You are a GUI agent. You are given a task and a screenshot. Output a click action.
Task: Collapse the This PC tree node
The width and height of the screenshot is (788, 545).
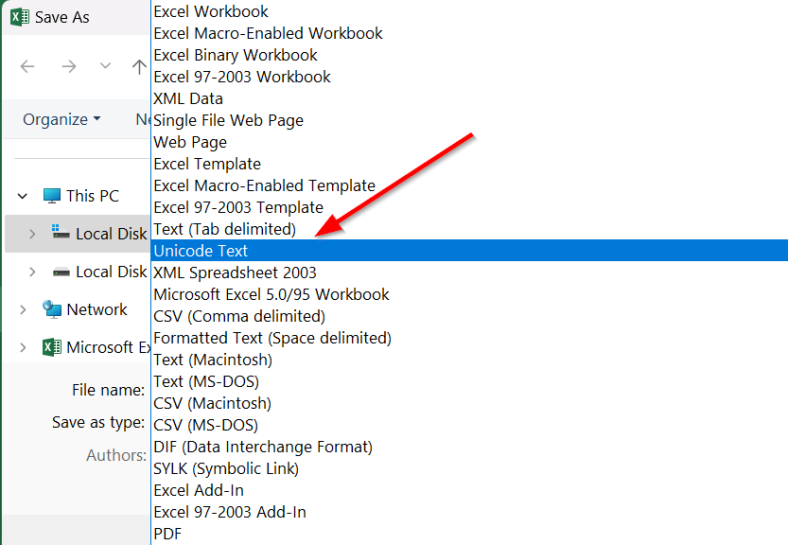tap(22, 196)
